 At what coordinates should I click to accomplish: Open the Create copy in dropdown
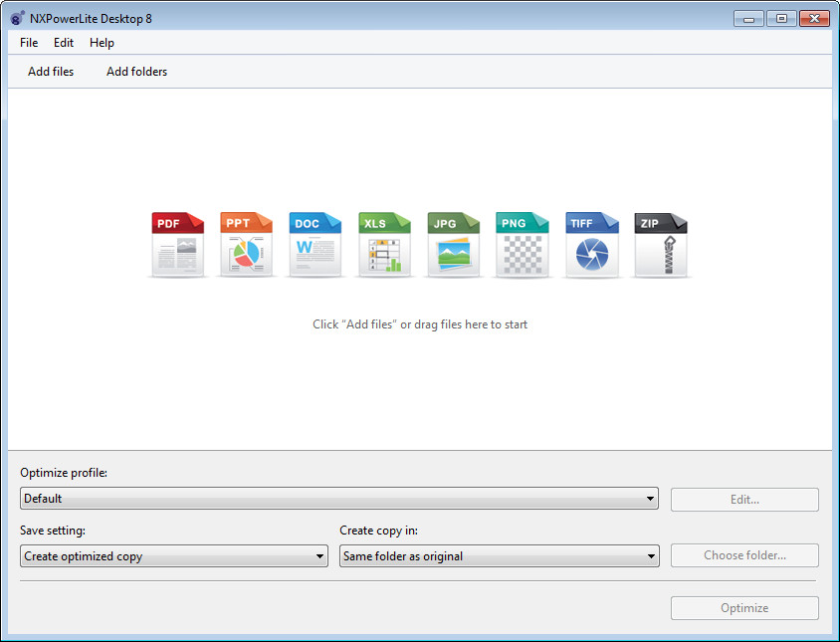(x=500, y=556)
